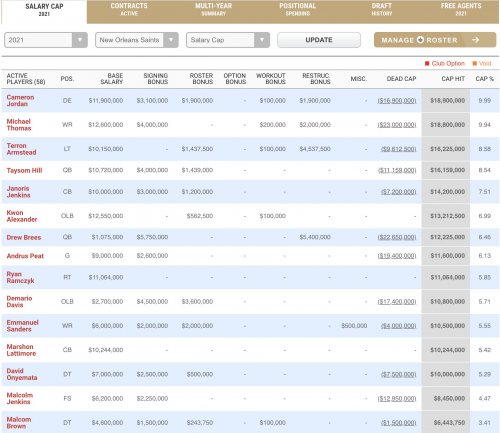Select Ryan Ramczyk base salary $11,064,000
Image resolution: width=500 pixels, height=433 pixels.
tap(106, 277)
